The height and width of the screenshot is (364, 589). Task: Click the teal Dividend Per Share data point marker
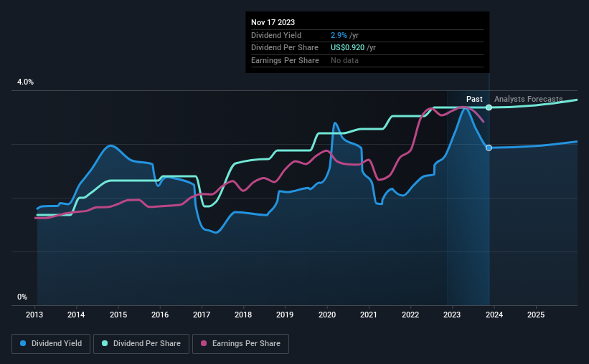489,107
